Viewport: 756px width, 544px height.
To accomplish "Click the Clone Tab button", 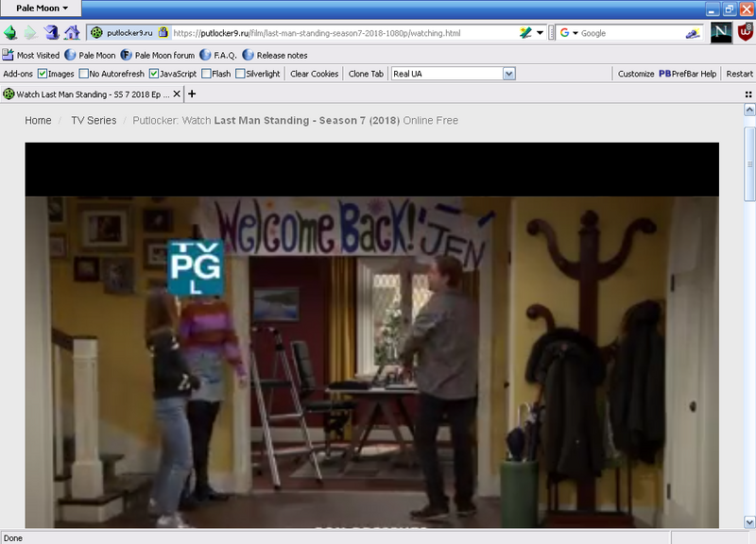I will coord(366,74).
